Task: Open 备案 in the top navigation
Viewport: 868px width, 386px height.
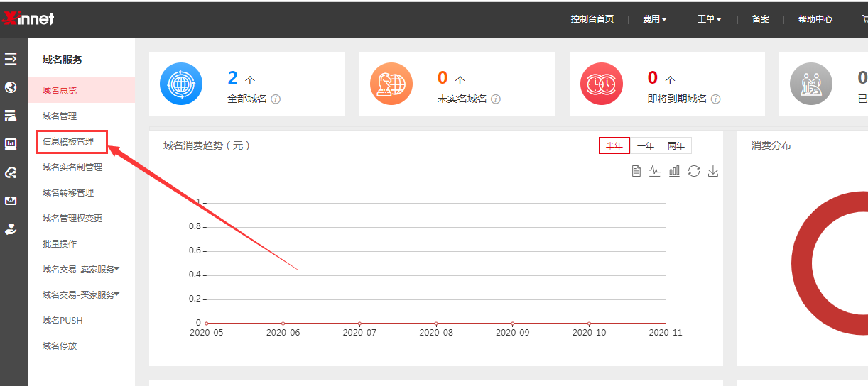Action: [761, 19]
